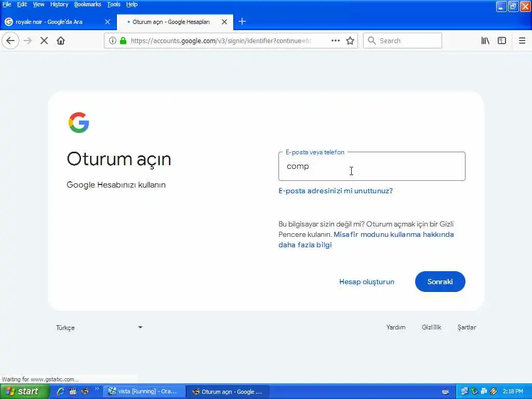Open the View menu
This screenshot has height=399, width=532.
38,4
